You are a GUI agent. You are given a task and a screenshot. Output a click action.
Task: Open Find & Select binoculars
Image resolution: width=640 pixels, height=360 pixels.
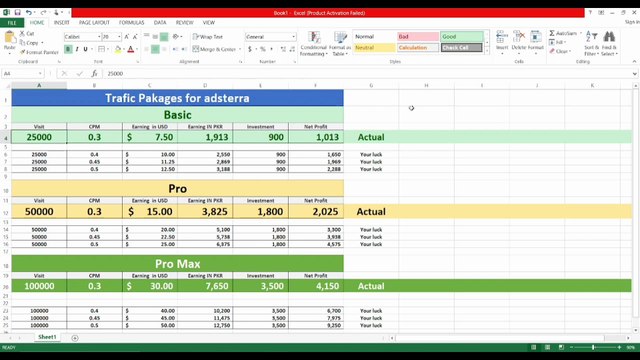(x=609, y=43)
